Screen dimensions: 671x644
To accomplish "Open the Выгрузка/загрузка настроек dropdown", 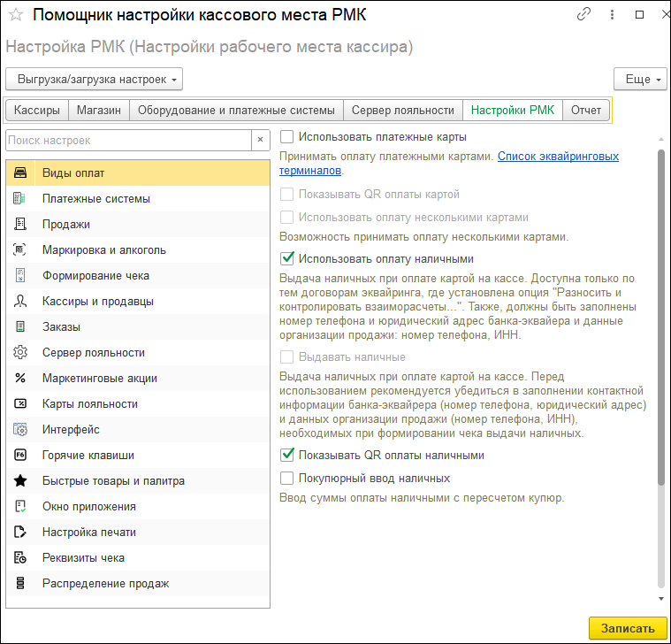I will click(94, 80).
